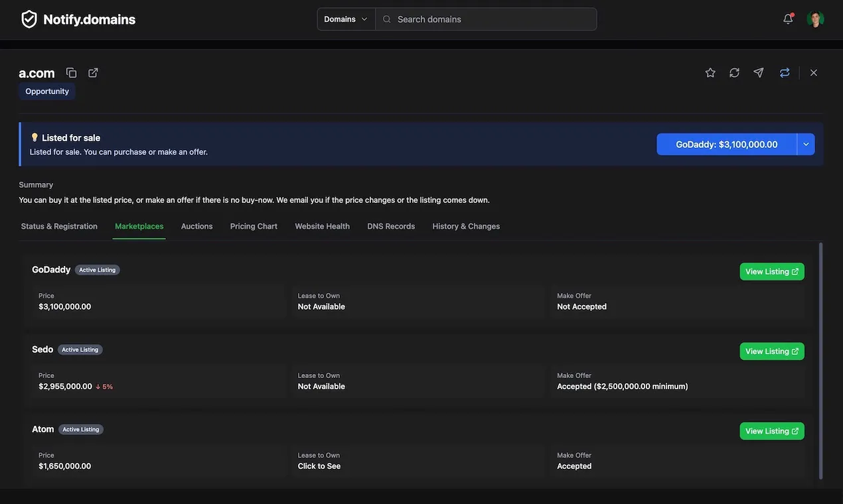Click Sedo price $2,955,000.00
Viewport: 843px width, 504px height.
[x=65, y=387]
